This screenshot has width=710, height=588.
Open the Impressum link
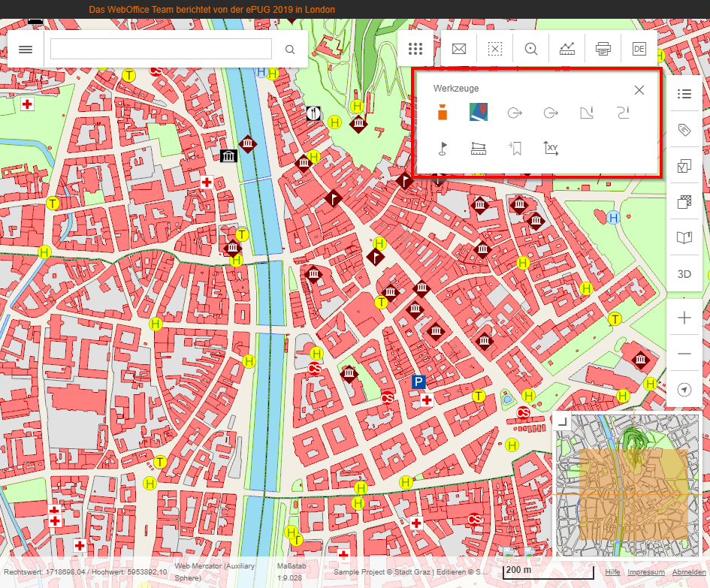[x=645, y=573]
